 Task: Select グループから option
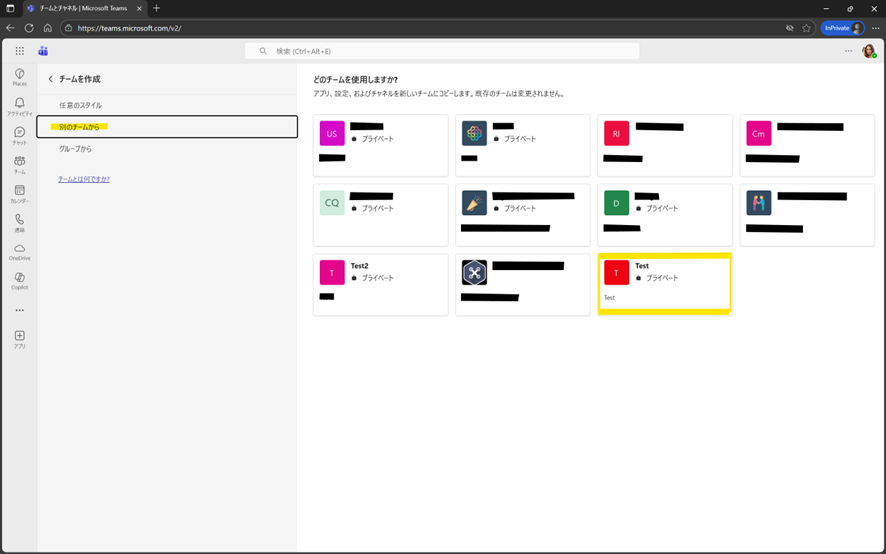[x=75, y=149]
